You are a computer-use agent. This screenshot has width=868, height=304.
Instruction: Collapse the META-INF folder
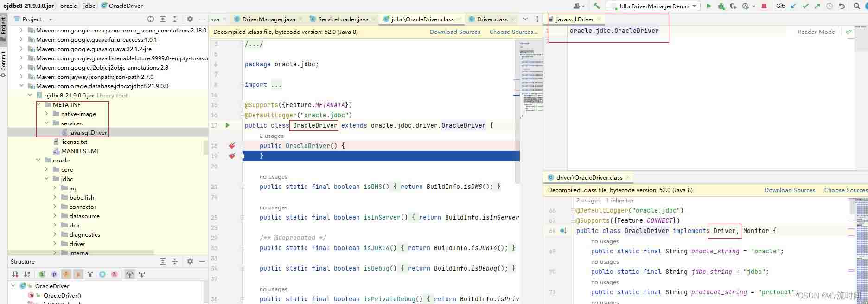39,105
